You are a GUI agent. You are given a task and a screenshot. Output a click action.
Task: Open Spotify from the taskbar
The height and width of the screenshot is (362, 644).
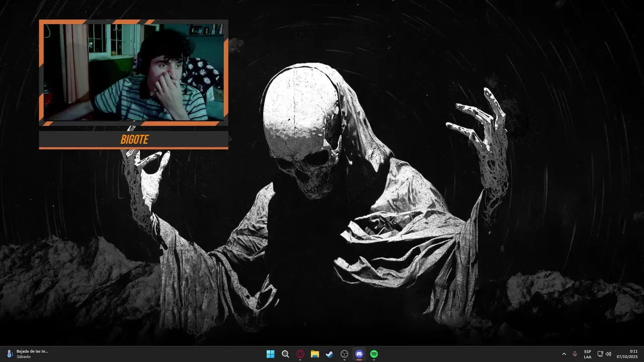coord(374,354)
